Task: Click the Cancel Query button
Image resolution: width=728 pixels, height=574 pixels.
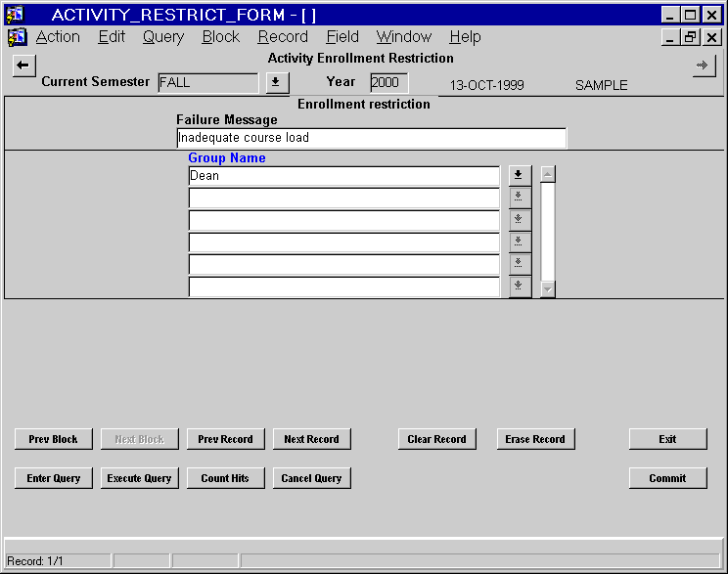Action: point(311,478)
